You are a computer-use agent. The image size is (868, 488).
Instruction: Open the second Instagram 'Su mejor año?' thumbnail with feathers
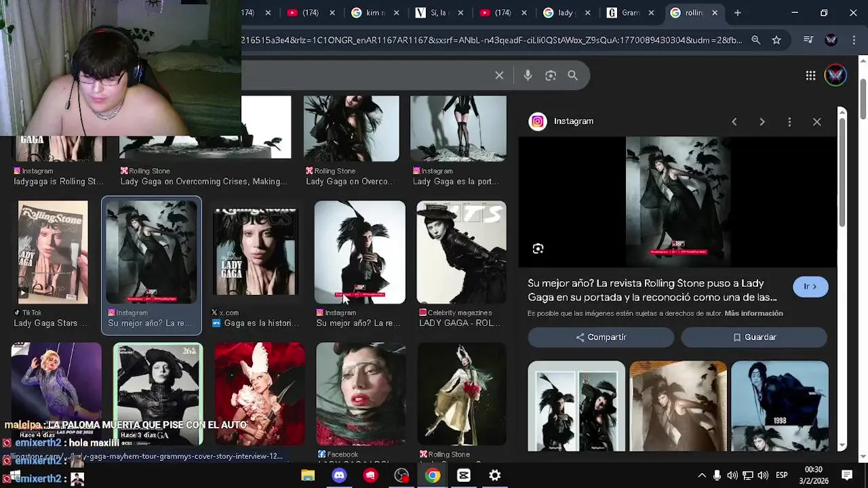359,252
